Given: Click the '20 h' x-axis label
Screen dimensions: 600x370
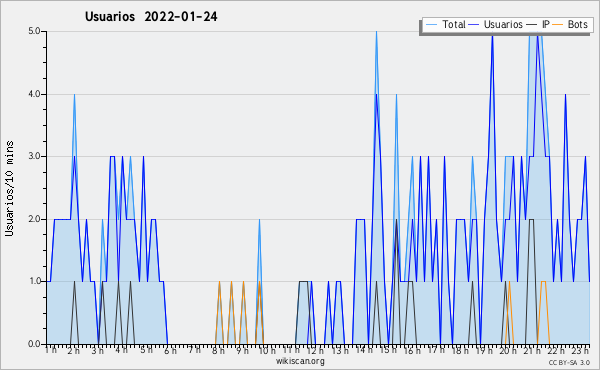Looking at the screenshot, I should [509, 351].
